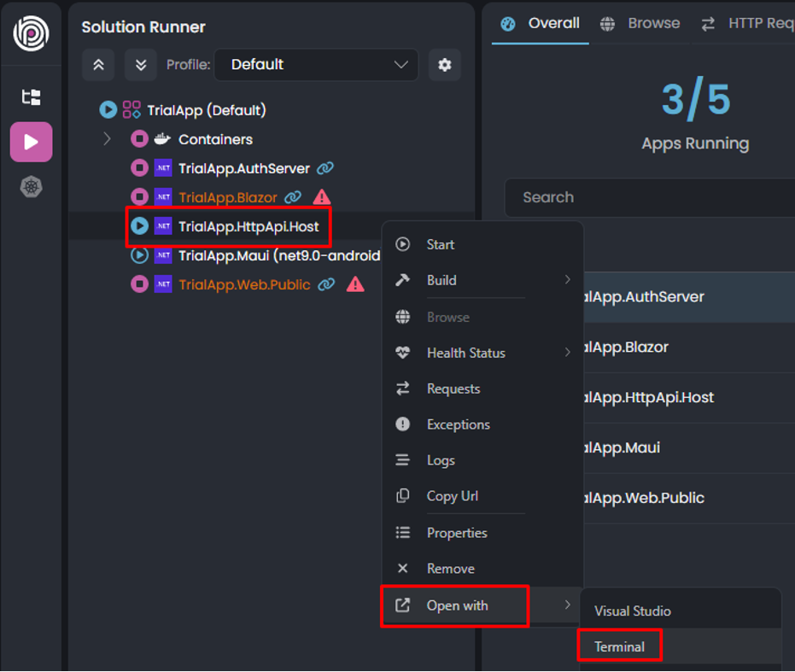The height and width of the screenshot is (672, 795).
Task: Select the TrialApp.HttpApi.Host tree item
Action: click(248, 226)
